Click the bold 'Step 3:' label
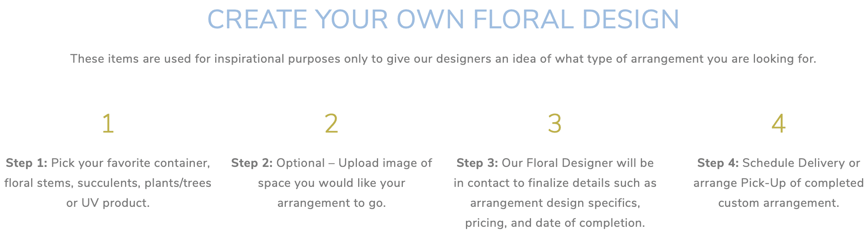 coord(477,163)
